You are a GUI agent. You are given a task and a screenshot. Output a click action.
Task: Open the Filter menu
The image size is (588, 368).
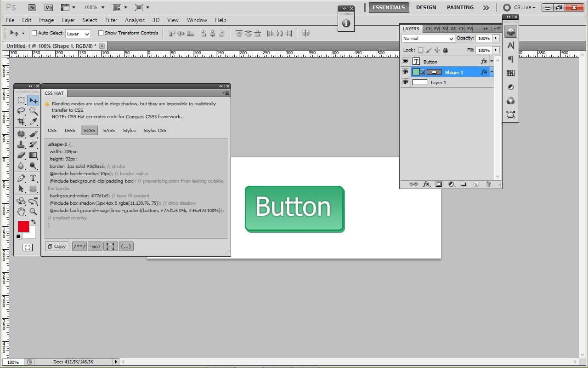pos(111,20)
